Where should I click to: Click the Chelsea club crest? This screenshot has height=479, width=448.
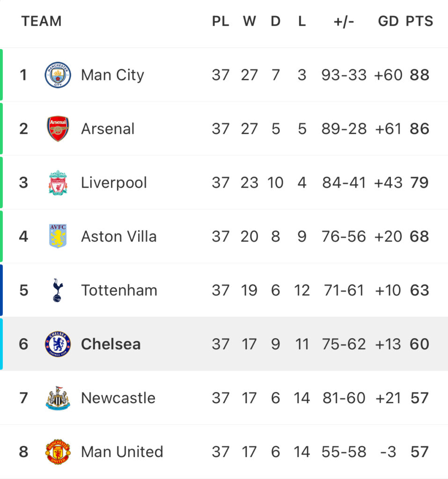pos(58,344)
